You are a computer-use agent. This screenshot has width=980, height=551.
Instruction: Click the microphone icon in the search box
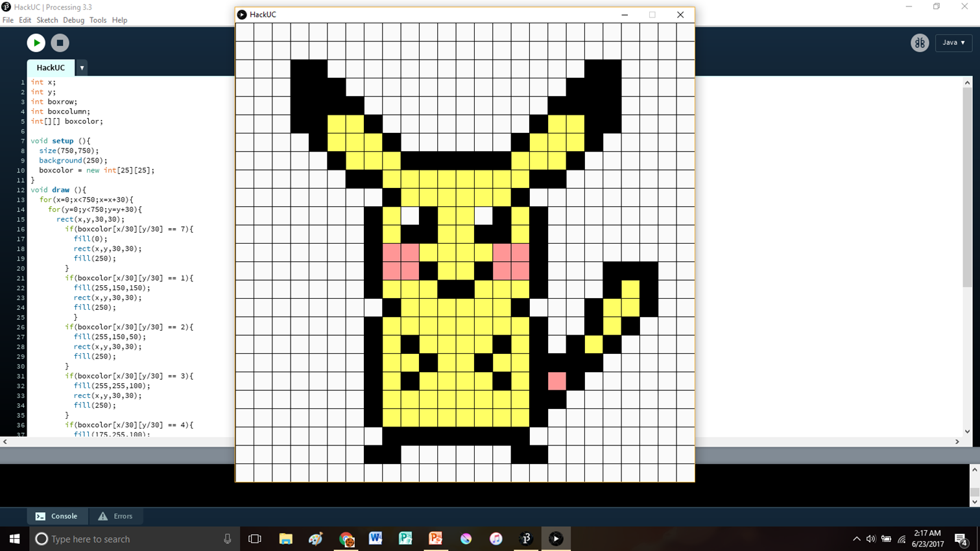tap(227, 539)
